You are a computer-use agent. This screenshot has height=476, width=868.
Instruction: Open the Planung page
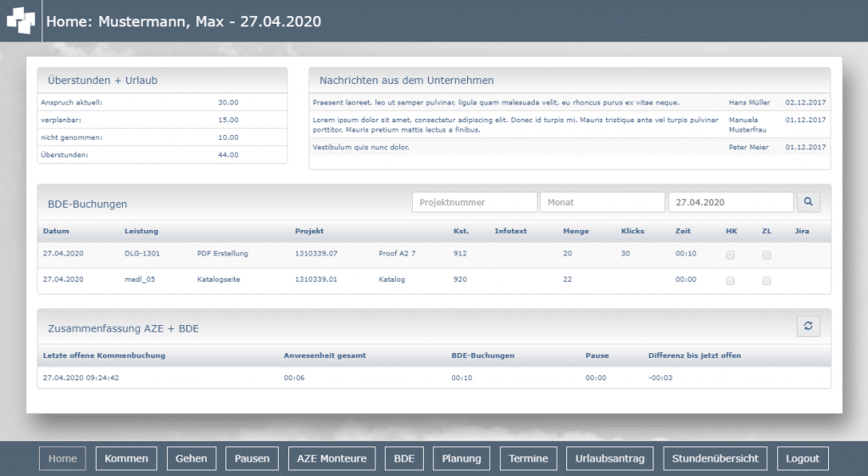coord(462,458)
